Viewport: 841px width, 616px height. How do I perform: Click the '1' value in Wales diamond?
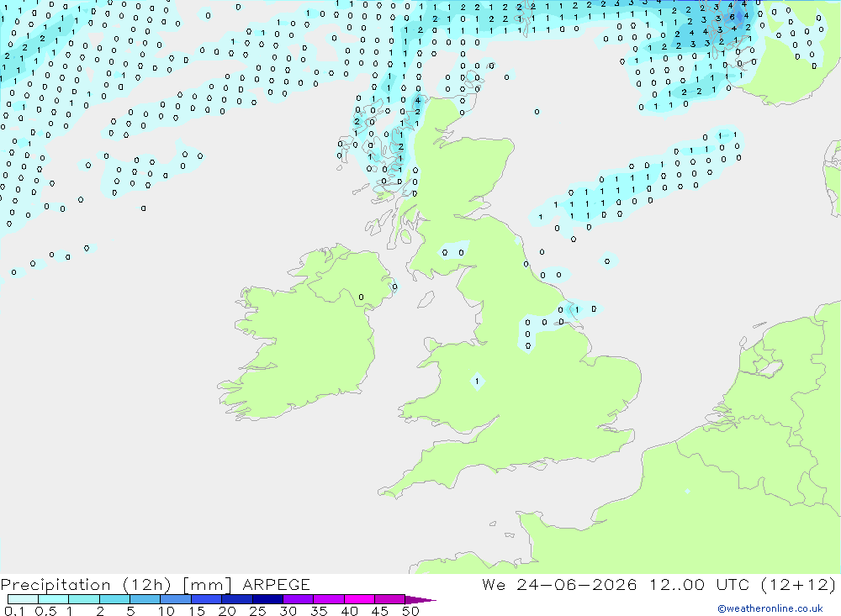(x=477, y=382)
